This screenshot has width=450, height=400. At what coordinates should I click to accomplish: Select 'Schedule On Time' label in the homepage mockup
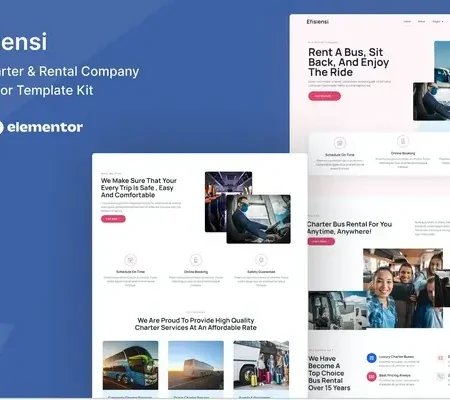pyautogui.click(x=340, y=155)
